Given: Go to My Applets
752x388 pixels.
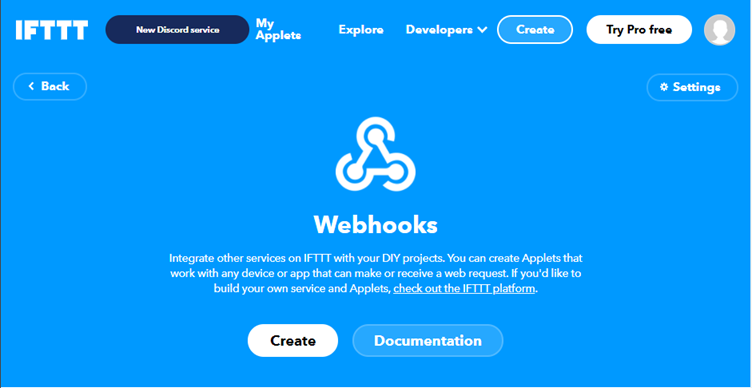Looking at the screenshot, I should click(x=278, y=29).
